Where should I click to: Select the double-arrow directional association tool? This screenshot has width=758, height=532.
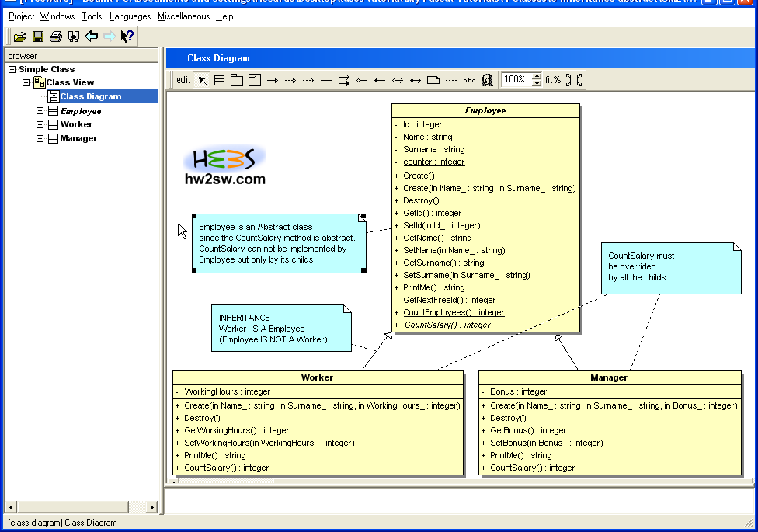(344, 80)
